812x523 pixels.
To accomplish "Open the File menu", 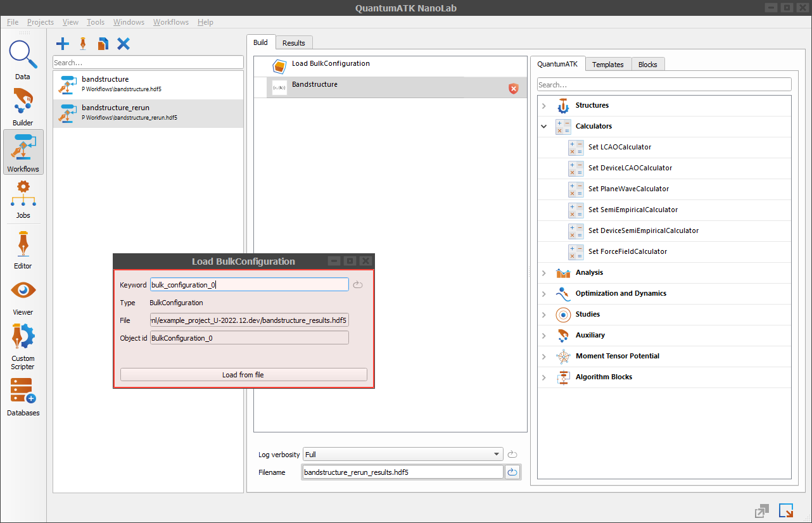I will (x=13, y=22).
